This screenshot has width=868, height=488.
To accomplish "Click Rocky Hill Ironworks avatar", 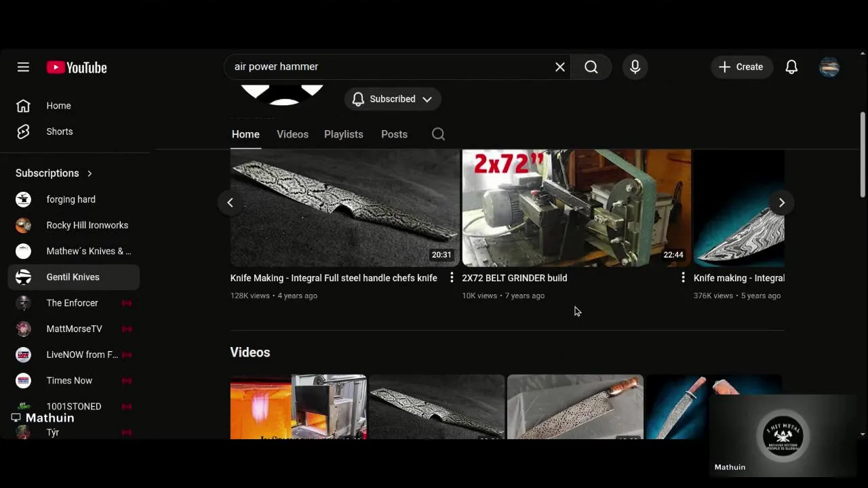I will click(x=23, y=225).
